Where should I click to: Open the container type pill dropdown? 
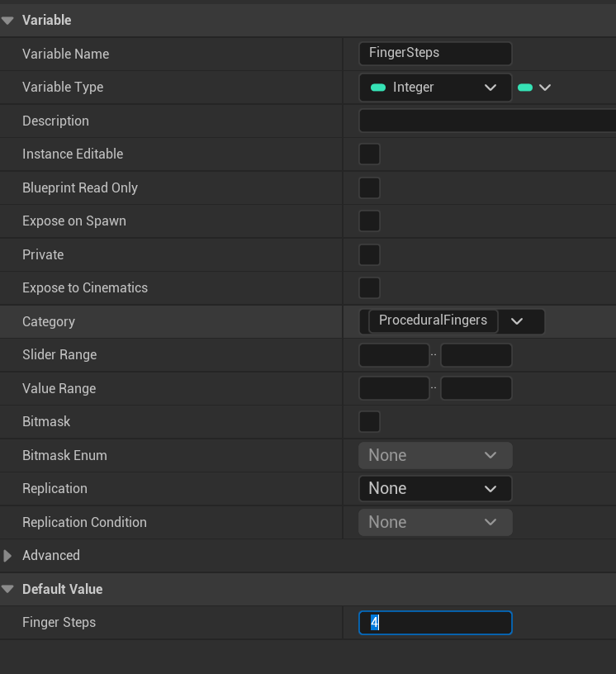pos(534,88)
